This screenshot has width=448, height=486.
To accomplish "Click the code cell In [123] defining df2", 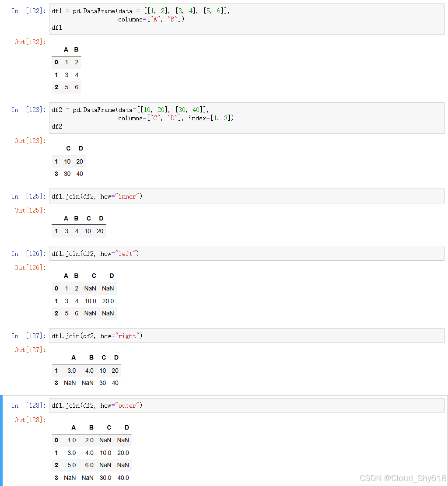I will pos(247,118).
